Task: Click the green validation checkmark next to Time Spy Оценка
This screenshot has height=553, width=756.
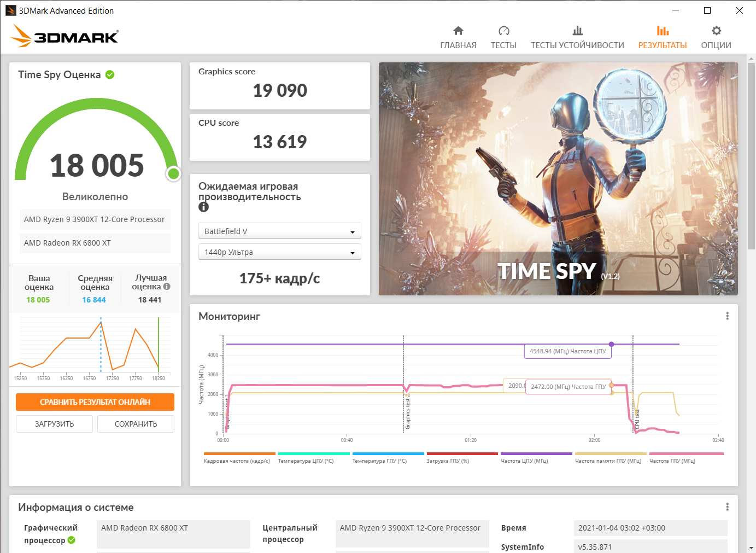Action: tap(110, 74)
